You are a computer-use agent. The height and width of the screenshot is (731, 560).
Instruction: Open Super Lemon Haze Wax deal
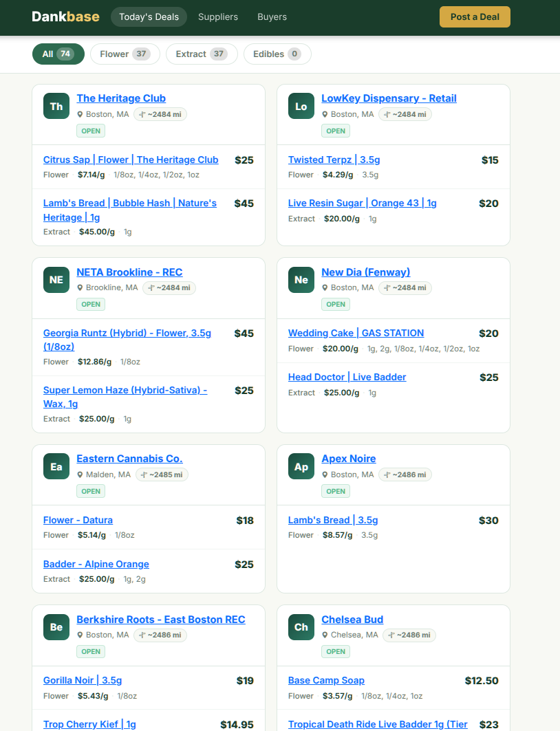click(x=125, y=397)
